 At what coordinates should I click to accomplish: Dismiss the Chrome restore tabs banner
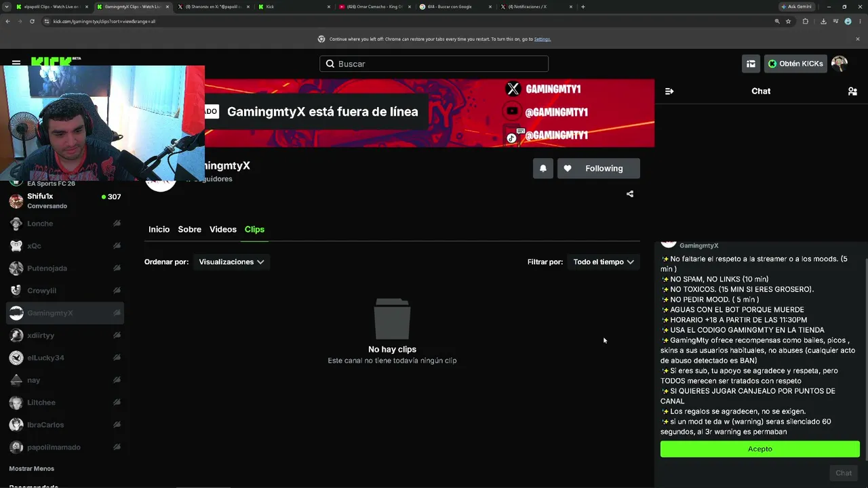pyautogui.click(x=858, y=39)
